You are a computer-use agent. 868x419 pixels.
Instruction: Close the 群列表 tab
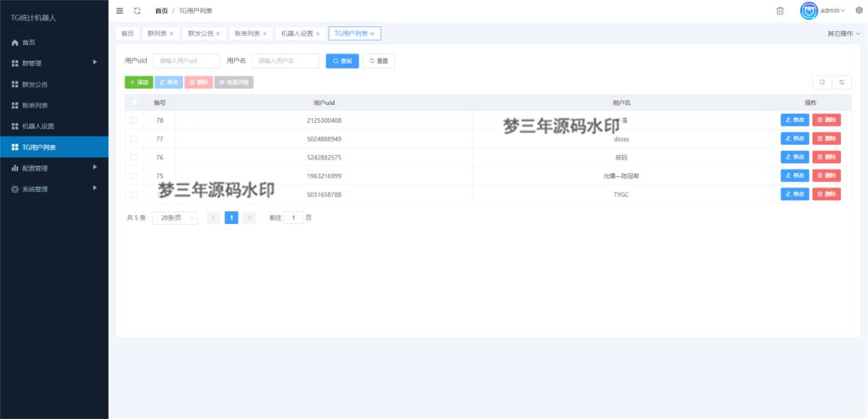[x=171, y=34]
